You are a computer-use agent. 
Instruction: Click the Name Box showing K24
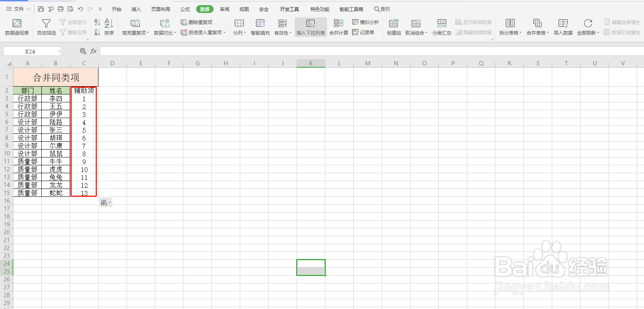coord(33,52)
